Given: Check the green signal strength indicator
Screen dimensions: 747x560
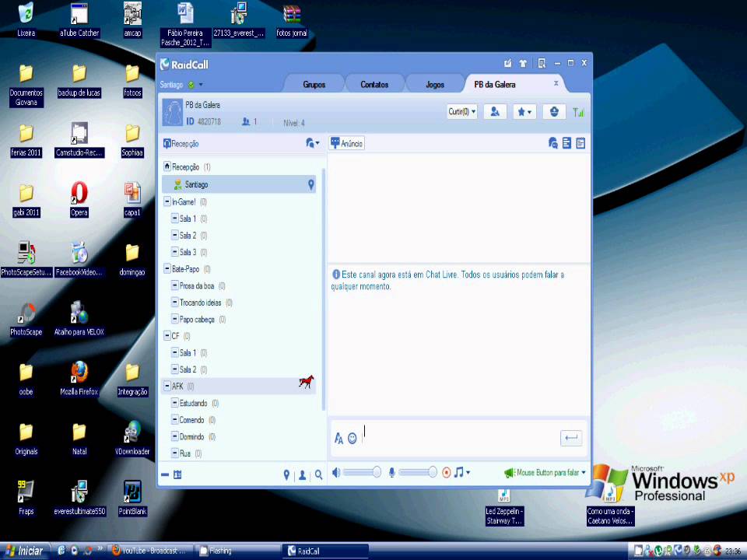Looking at the screenshot, I should click(x=578, y=112).
